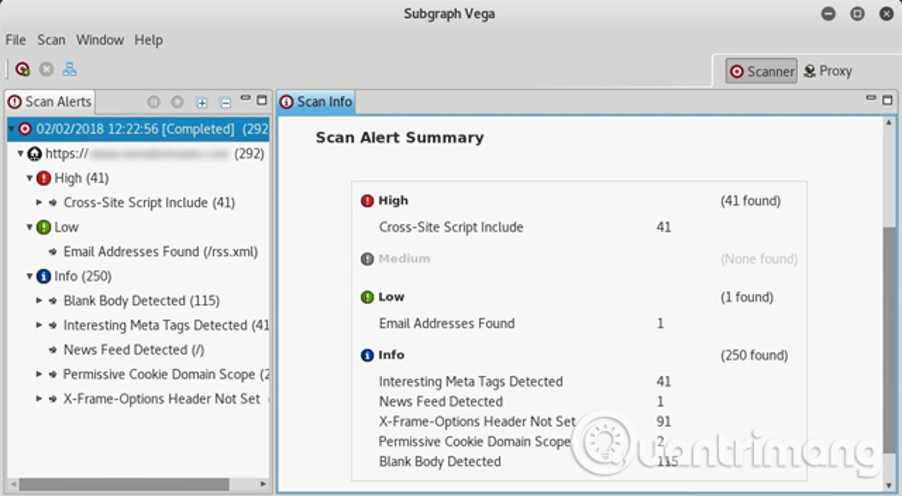Expand the Blank Body Detected node
Screen dimensions: 902x496
(39, 300)
